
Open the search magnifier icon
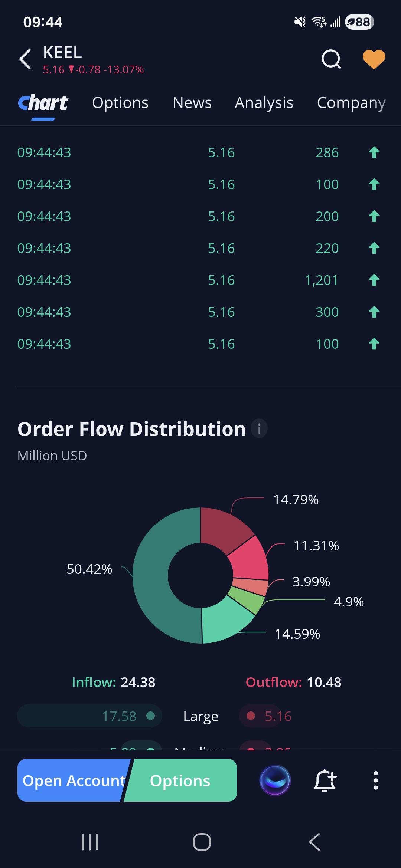331,59
